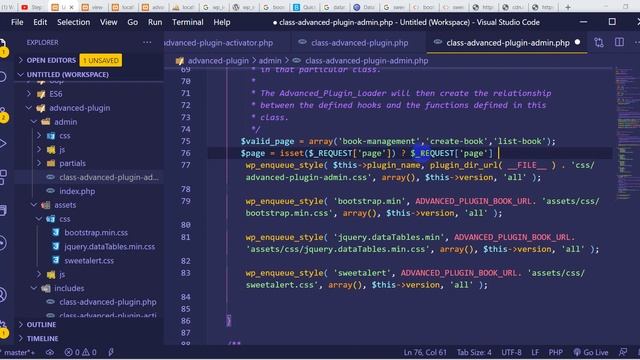Place cursor on $valid_page code line
Image resolution: width=640 pixels, height=360 pixels.
pyautogui.click(x=398, y=141)
